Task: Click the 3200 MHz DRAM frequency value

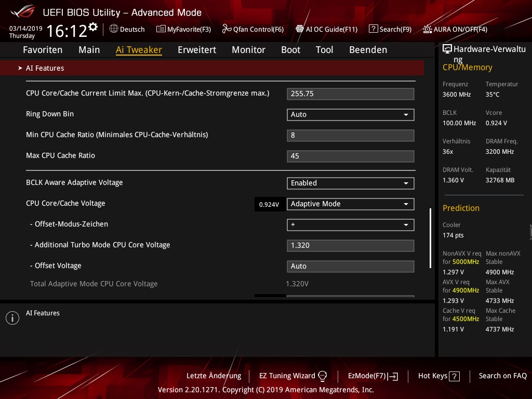Action: 499,152
